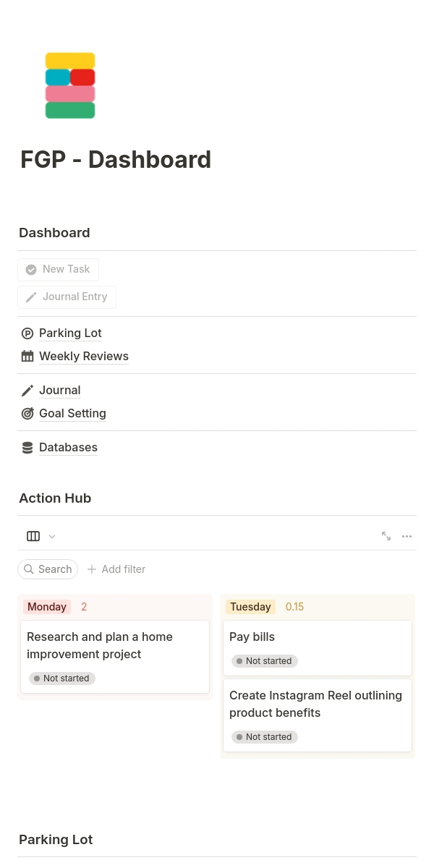The height and width of the screenshot is (868, 434).
Task: Click the Journal pencil icon
Action: [x=27, y=391]
